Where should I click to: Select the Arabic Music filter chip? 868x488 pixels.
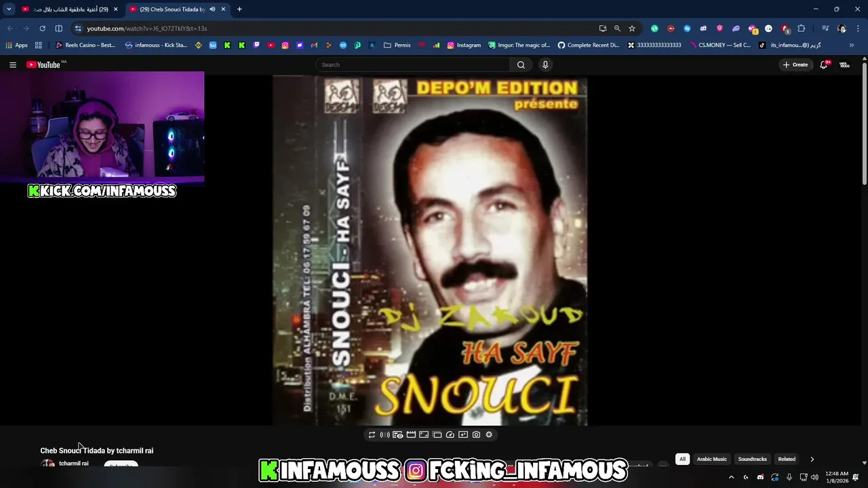[x=711, y=459]
